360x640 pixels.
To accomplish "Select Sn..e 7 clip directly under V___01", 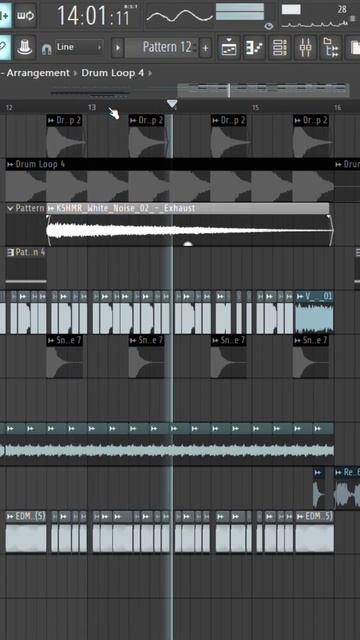I will [x=311, y=356].
